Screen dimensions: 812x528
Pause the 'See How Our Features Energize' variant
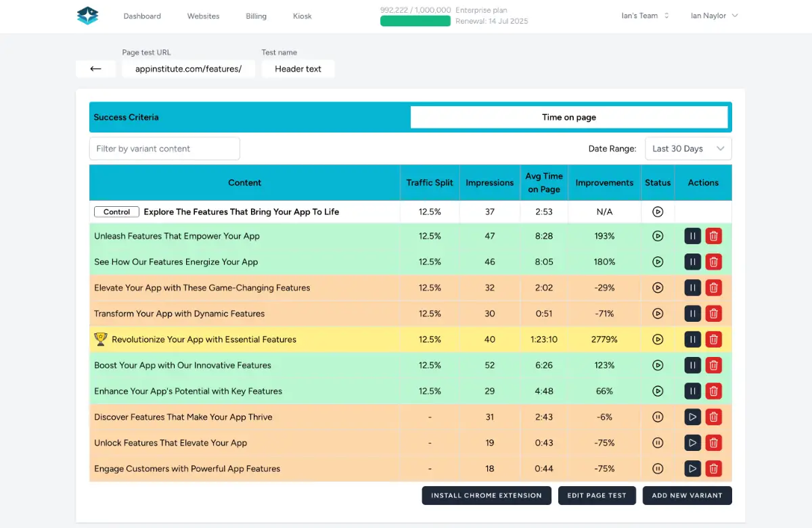point(692,262)
